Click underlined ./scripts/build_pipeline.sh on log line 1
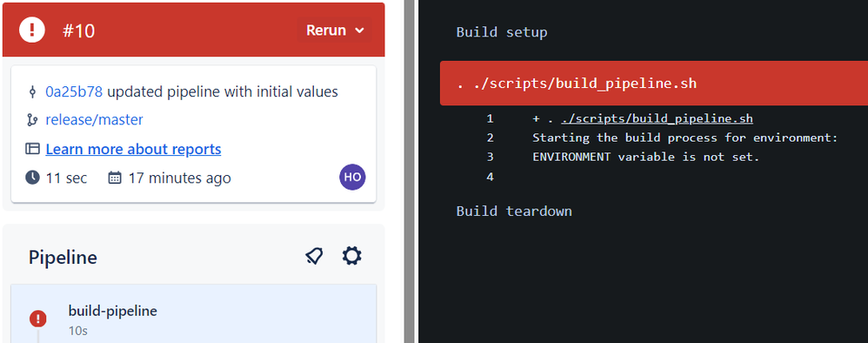This screenshot has width=868, height=343. (657, 118)
